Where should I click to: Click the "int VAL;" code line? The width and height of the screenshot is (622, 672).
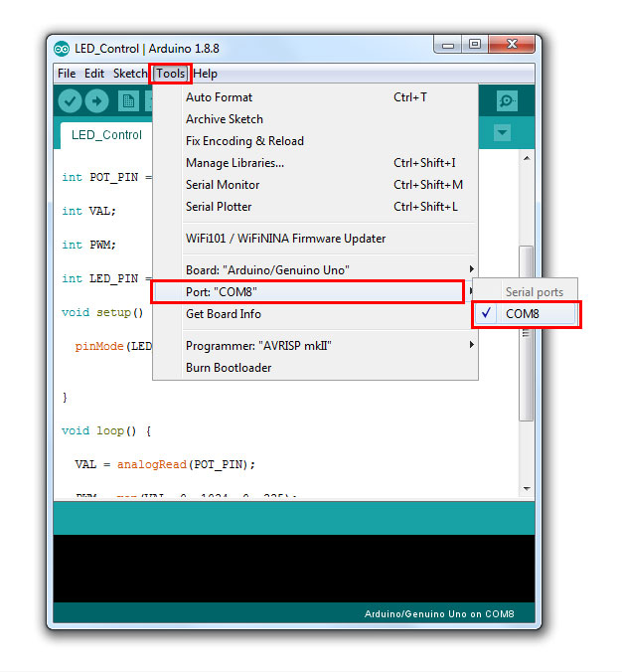[88, 211]
